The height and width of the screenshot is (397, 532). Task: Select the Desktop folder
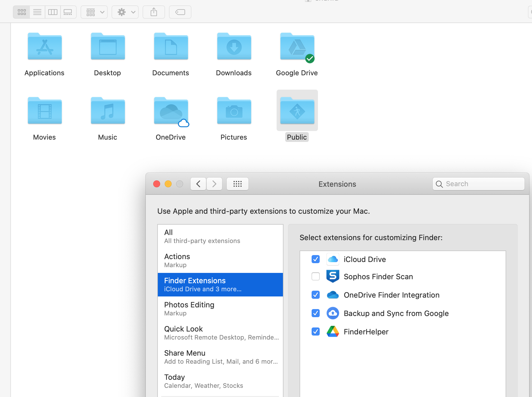(108, 47)
